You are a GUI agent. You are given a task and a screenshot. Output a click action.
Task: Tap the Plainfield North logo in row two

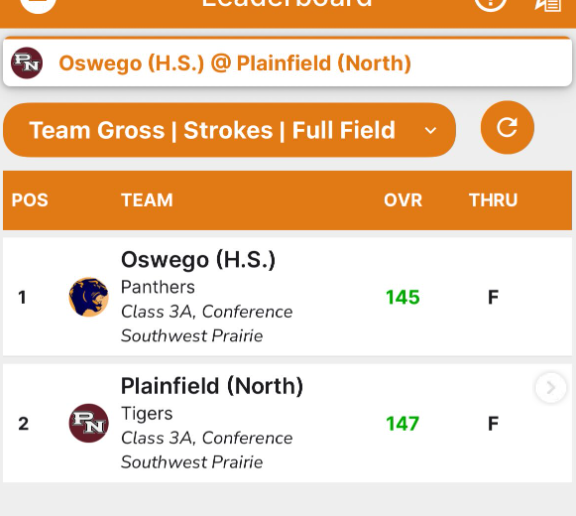(89, 423)
